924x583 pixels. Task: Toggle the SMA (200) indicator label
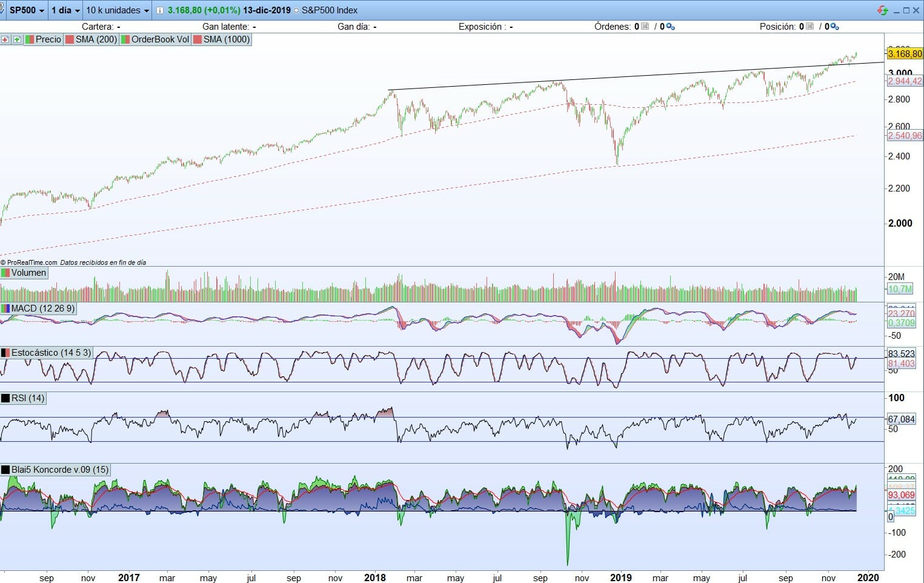pyautogui.click(x=91, y=39)
